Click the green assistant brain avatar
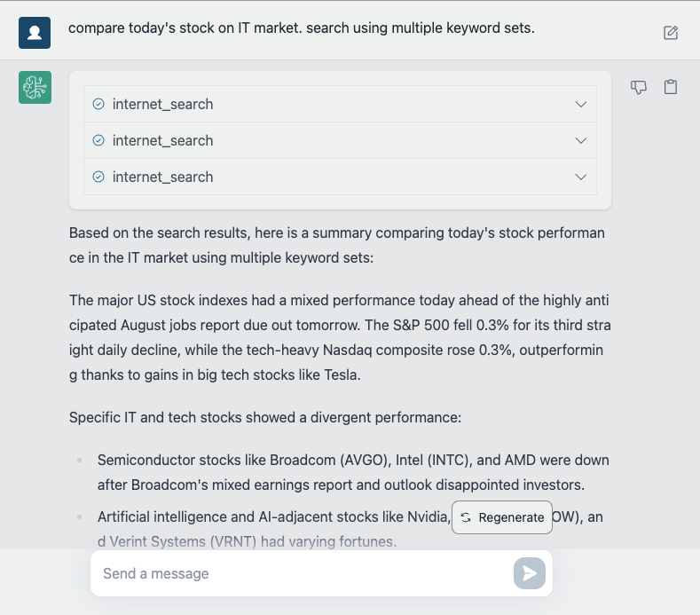 point(35,87)
